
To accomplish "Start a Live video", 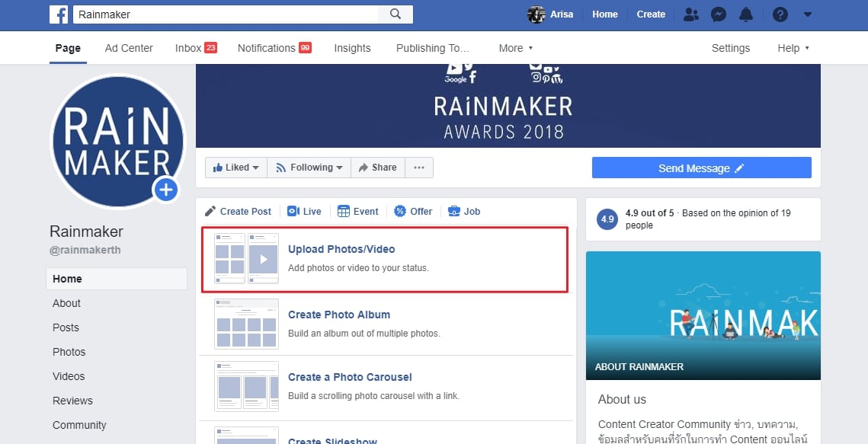I will (x=304, y=211).
